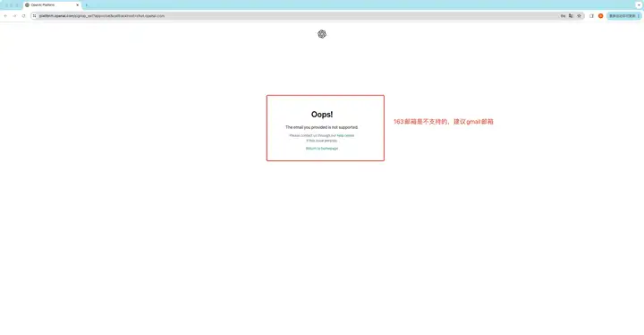Click the OpenAI logo at page top
Screen dimensions: 644x335
click(322, 34)
